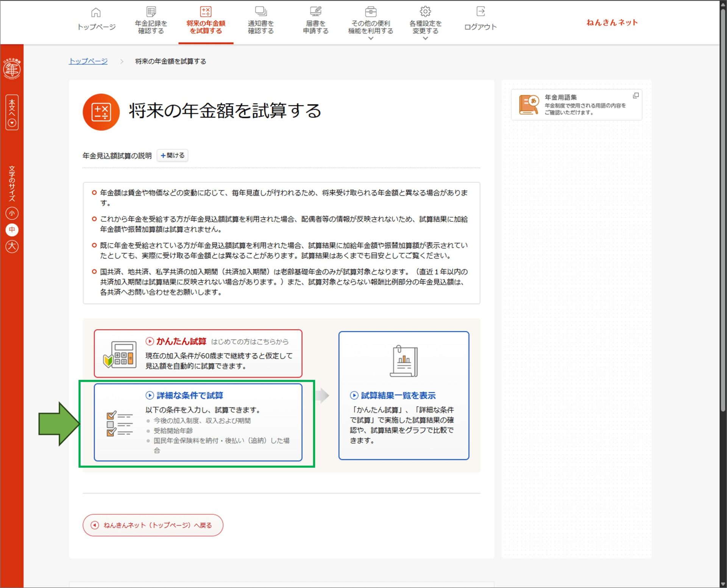Open 年金記録を確認する document icon
Screen dimensions: 727x588
coord(151,12)
